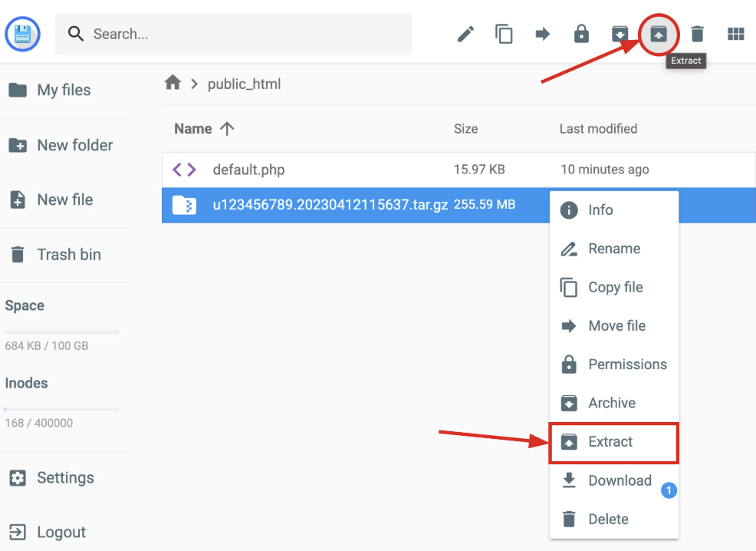Click the Copy file toolbar icon
The width and height of the screenshot is (756, 551).
click(x=504, y=34)
